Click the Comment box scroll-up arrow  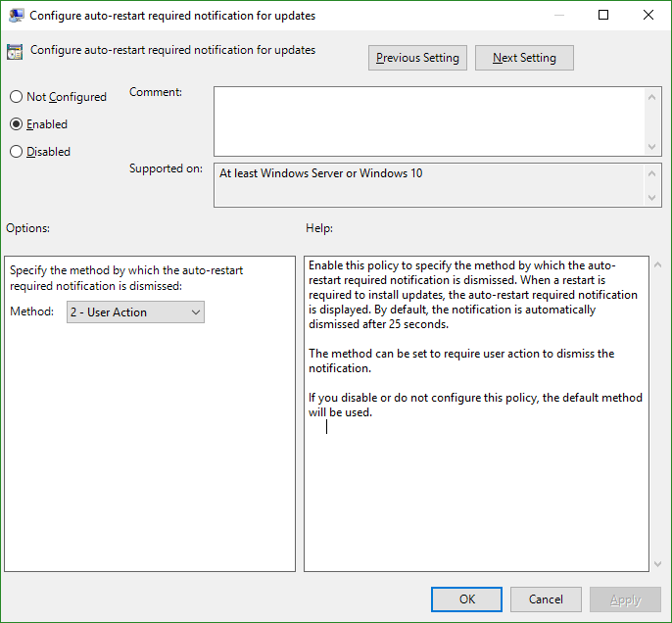pos(651,97)
